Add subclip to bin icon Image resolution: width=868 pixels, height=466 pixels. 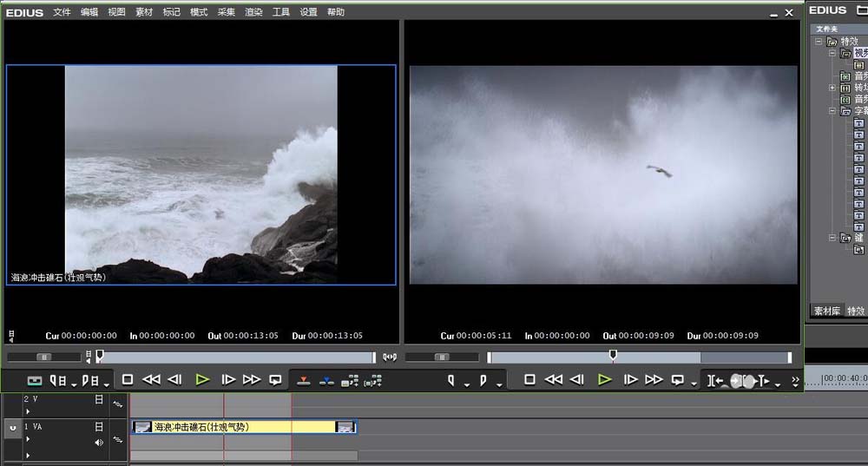click(373, 381)
